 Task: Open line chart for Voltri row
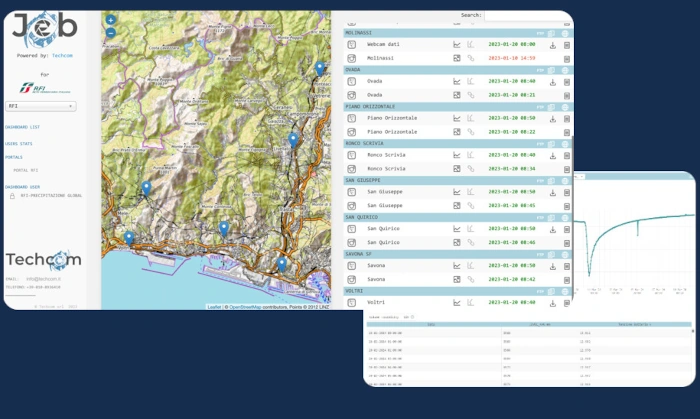(x=457, y=303)
